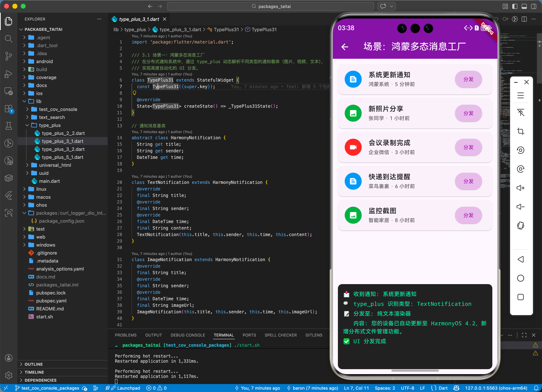Collapse the type_plus folder
The width and height of the screenshot is (542, 392).
point(50,125)
